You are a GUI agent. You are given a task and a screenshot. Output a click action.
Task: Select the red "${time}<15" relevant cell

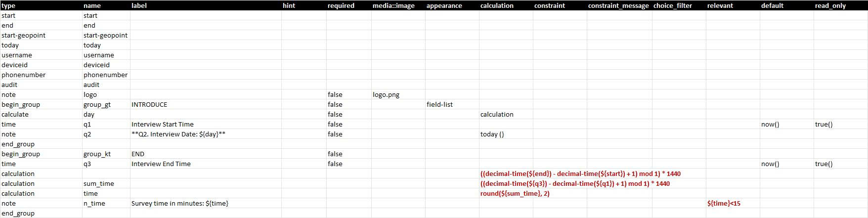click(x=724, y=203)
